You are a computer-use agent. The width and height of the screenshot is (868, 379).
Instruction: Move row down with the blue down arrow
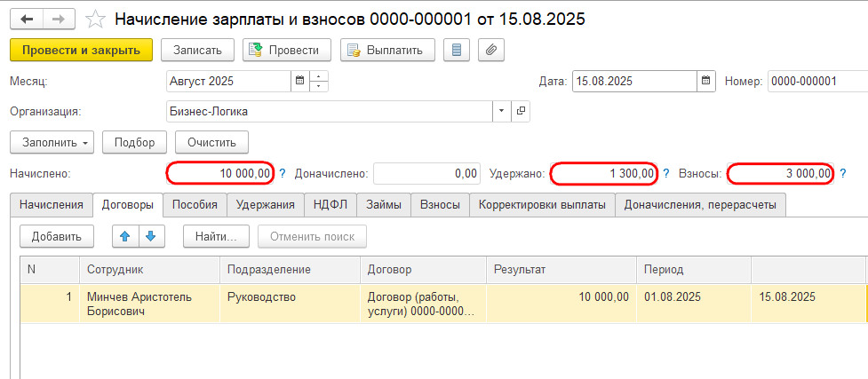click(151, 236)
